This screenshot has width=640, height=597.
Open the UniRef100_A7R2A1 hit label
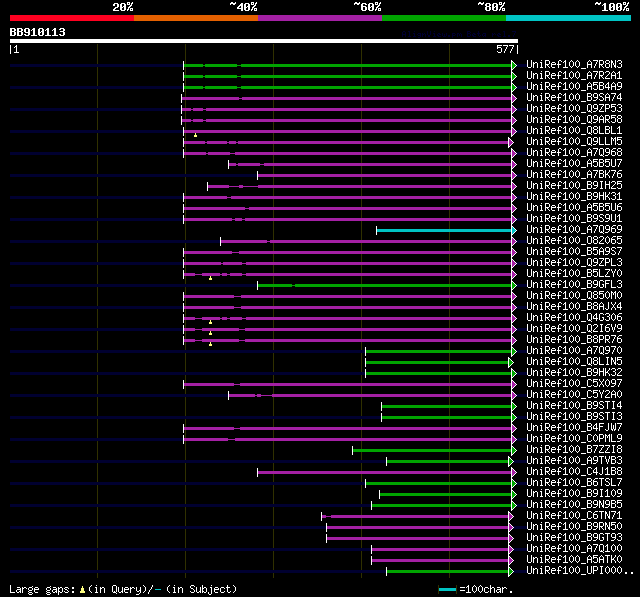[x=574, y=75]
